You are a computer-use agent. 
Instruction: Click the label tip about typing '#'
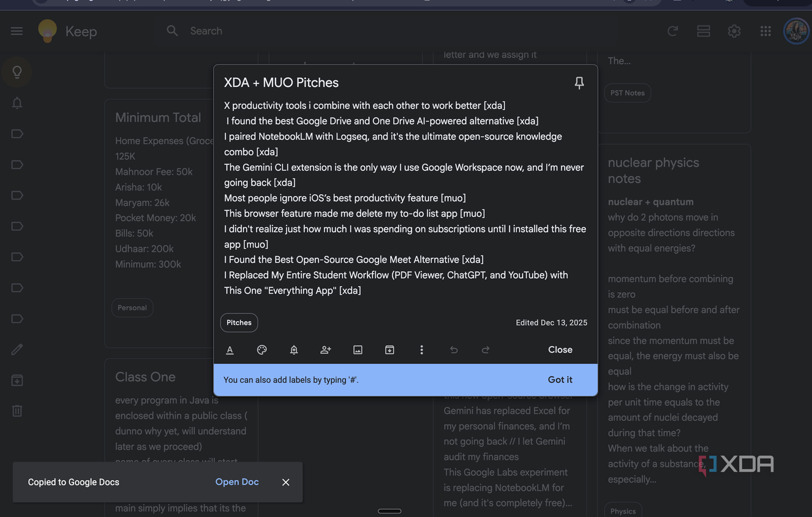(x=291, y=380)
